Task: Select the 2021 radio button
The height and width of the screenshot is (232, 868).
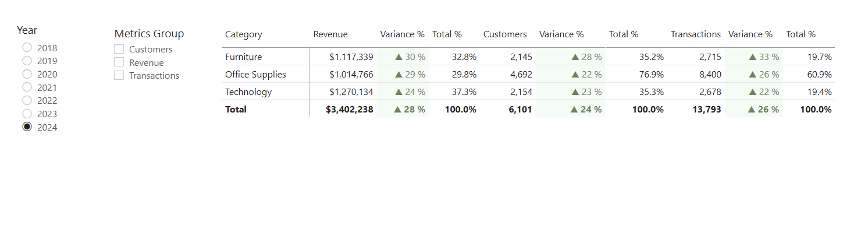Action: pyautogui.click(x=27, y=87)
